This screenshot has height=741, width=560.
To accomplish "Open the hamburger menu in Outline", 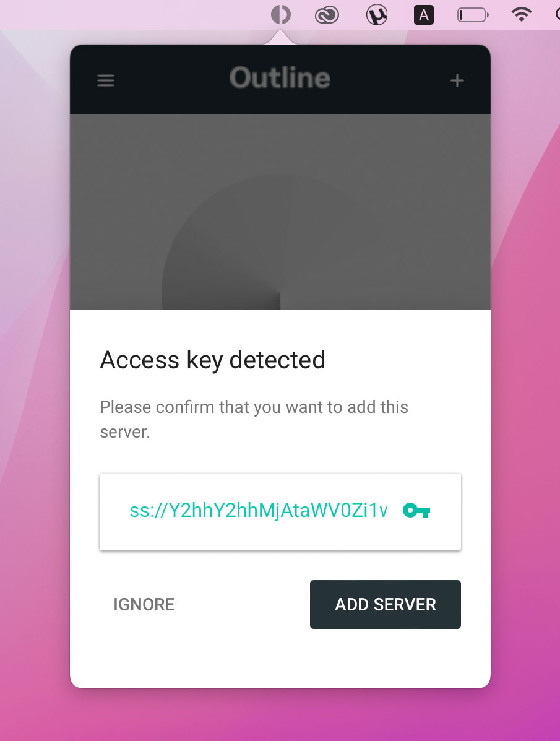I will (106, 80).
